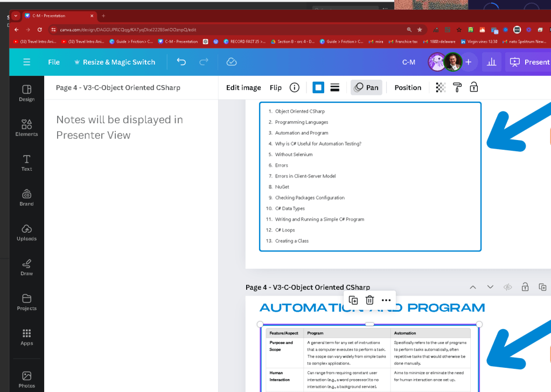Open the Position panel
Viewport: 551px width, 392px height.
pos(408,87)
